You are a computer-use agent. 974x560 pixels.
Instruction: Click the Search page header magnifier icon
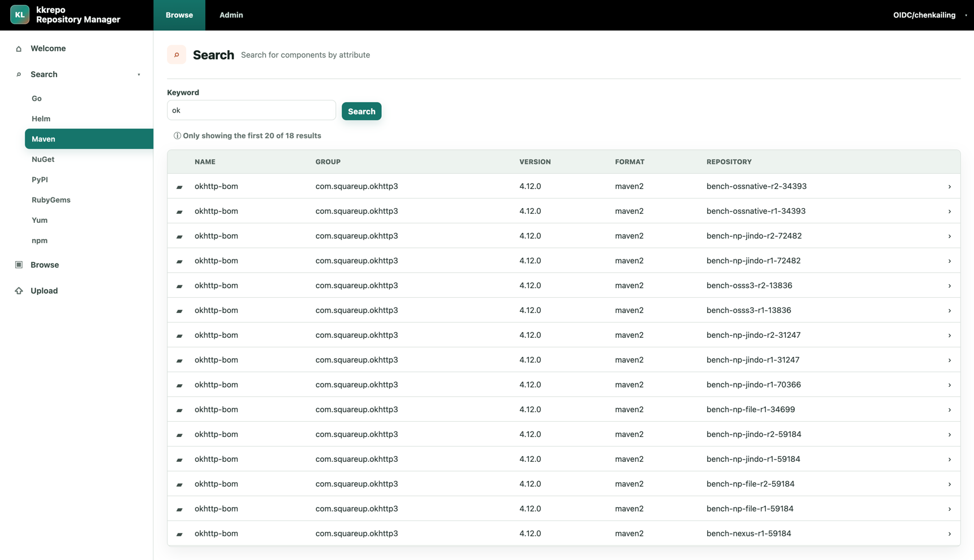[177, 55]
